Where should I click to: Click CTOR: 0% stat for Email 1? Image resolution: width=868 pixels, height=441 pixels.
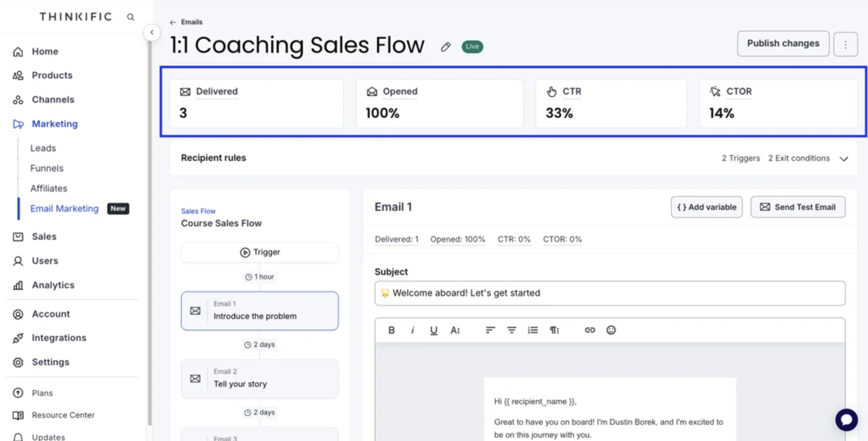[x=562, y=239]
